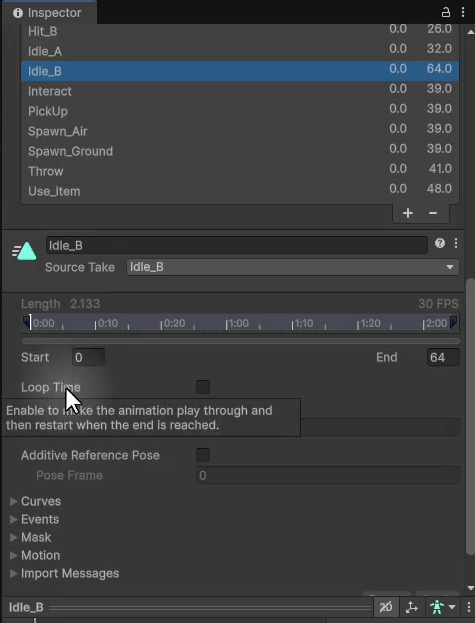Open the Source Take dropdown
Image resolution: width=475 pixels, height=623 pixels.
point(293,267)
